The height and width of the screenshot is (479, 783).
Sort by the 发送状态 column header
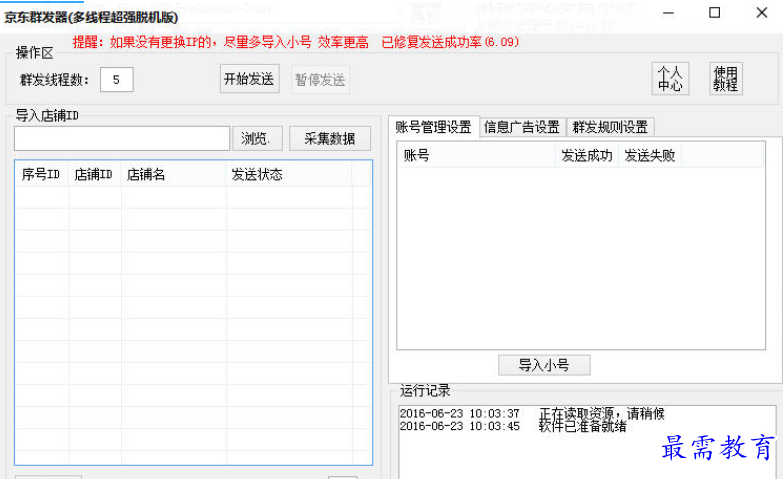(289, 174)
